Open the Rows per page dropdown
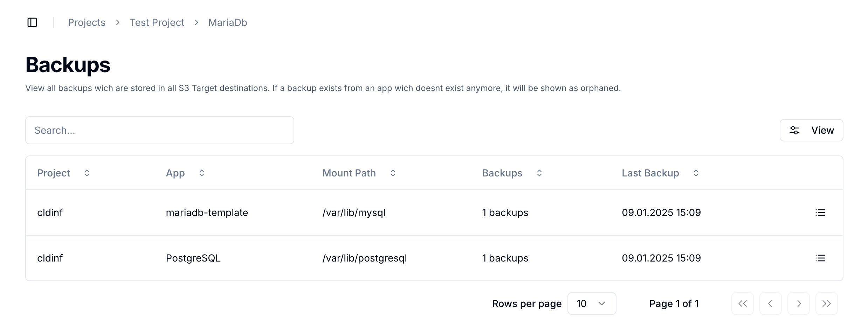Image resolution: width=868 pixels, height=327 pixels. (592, 304)
